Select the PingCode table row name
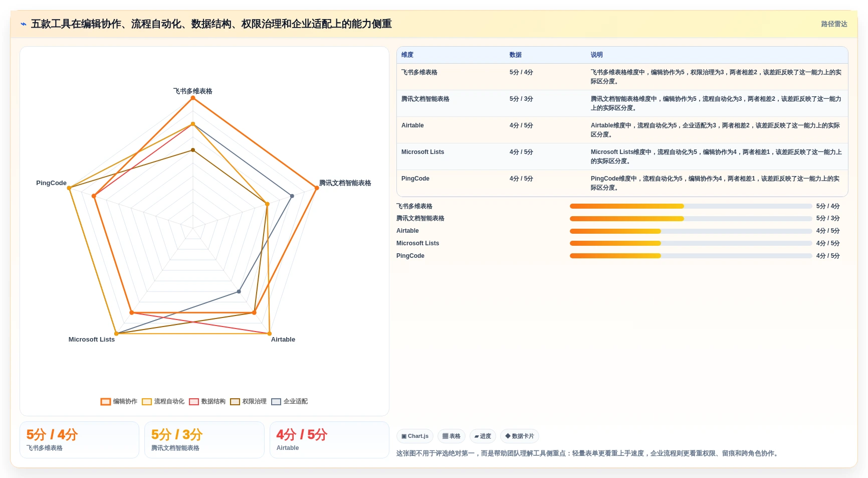The image size is (868, 478). (415, 179)
